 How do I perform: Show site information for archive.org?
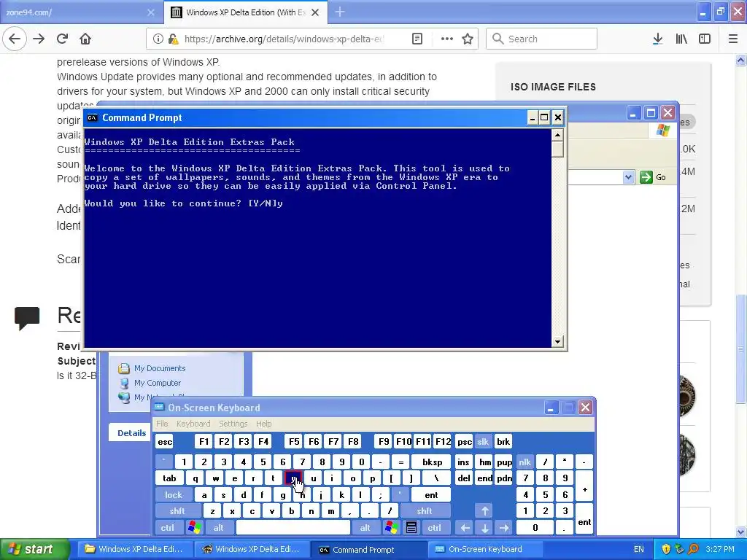click(158, 39)
